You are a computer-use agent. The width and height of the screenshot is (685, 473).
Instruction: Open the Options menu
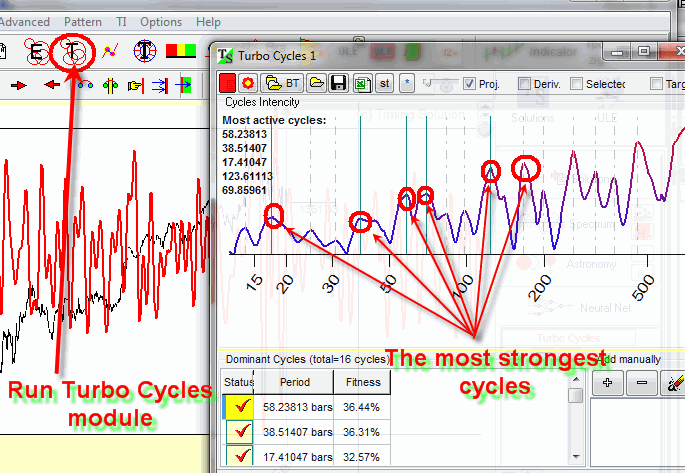click(x=161, y=21)
